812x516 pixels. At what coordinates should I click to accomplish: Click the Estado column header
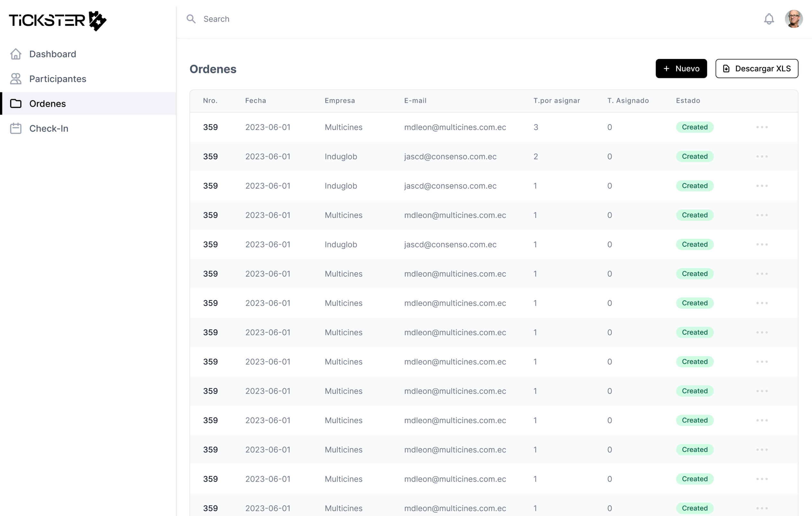688,101
